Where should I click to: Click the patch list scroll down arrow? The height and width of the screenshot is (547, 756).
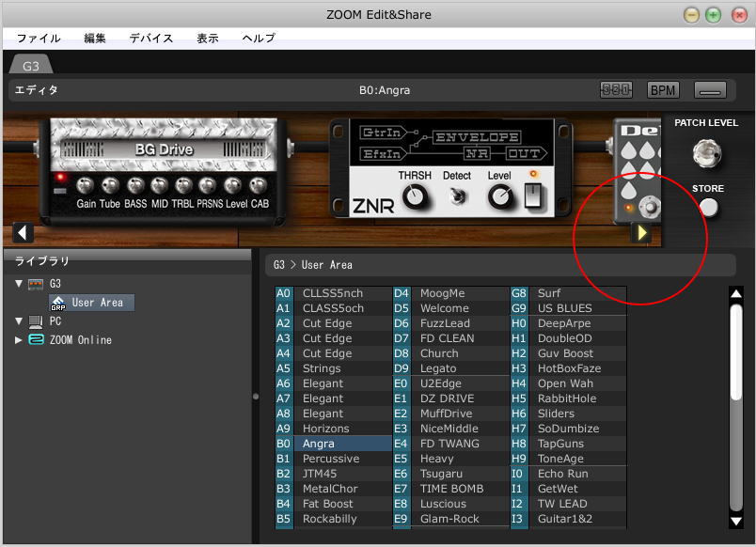pos(735,521)
